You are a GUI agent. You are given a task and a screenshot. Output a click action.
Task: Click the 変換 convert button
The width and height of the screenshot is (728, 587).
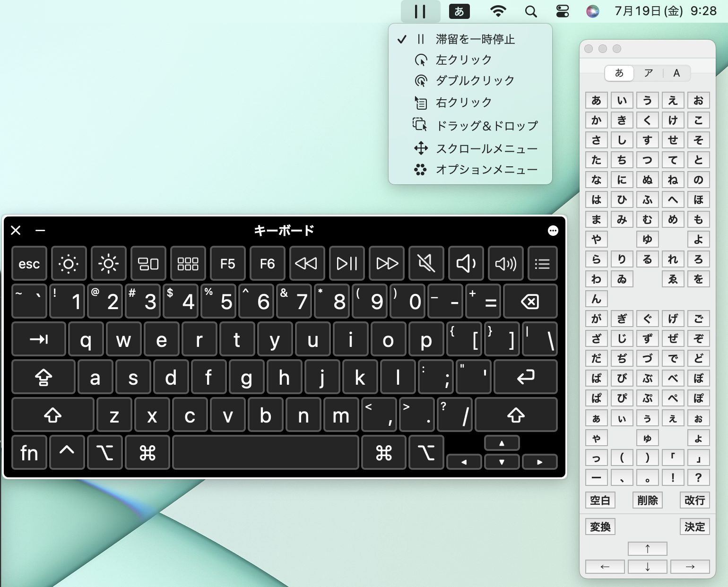[x=600, y=527]
